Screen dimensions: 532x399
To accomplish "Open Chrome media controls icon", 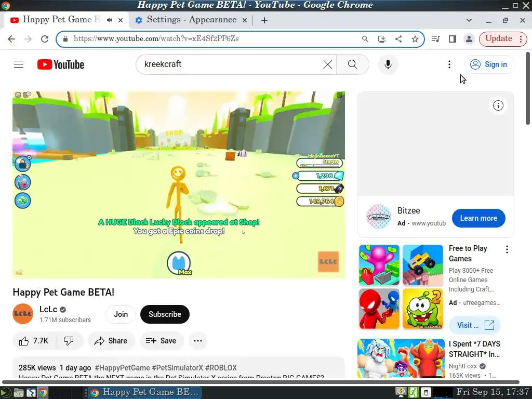I will click(436, 38).
